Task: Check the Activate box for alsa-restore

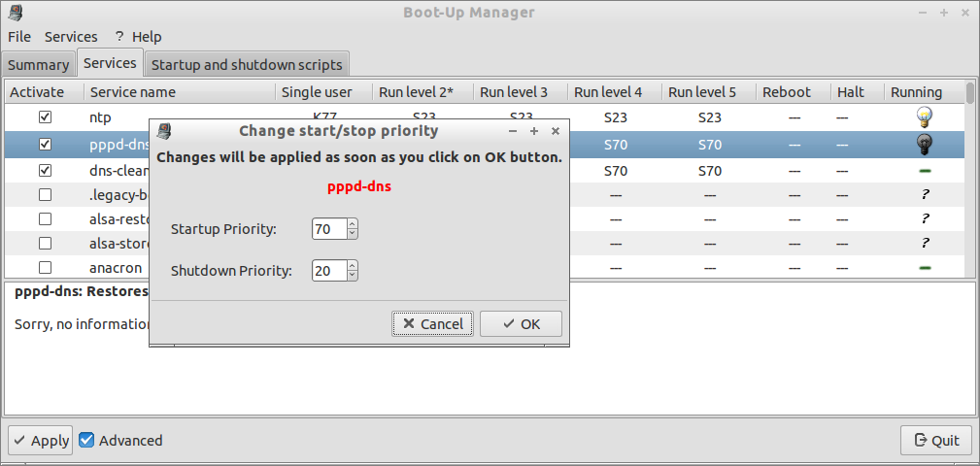Action: pyautogui.click(x=45, y=218)
